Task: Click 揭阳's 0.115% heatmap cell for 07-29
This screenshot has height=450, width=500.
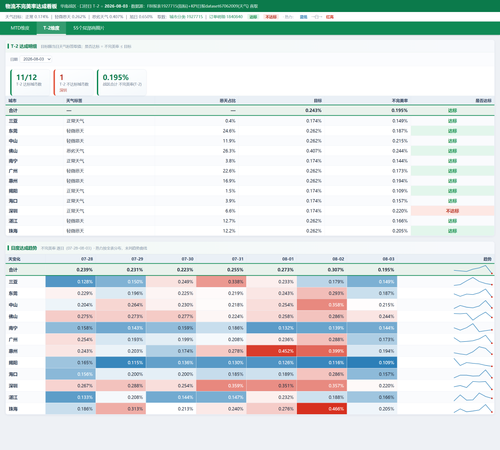Action: pos(121,363)
